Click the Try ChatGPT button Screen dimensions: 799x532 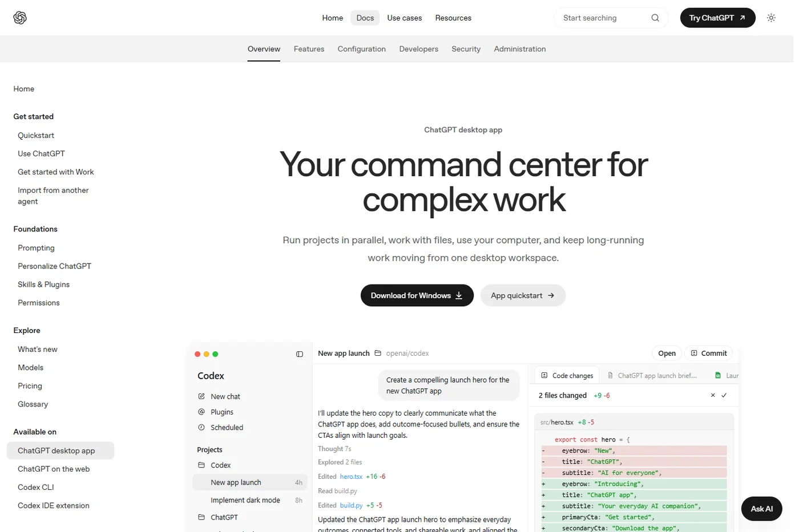(717, 18)
